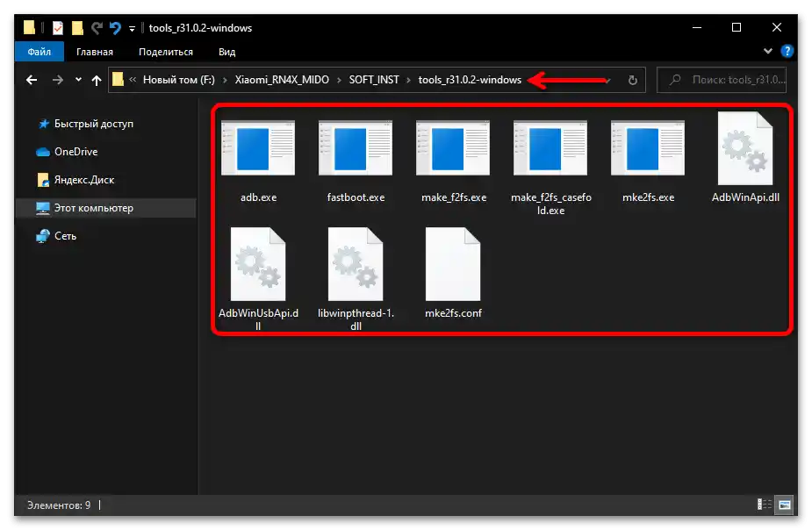
Task: Expand breadcrumb chevron after Новый том (F:)
Action: click(225, 80)
